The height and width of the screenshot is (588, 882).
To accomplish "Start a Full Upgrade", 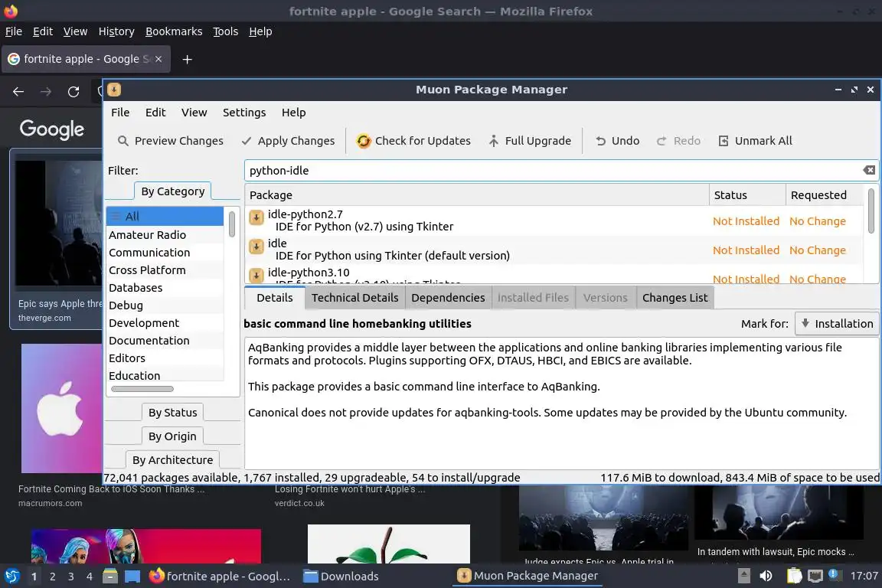I will click(529, 141).
